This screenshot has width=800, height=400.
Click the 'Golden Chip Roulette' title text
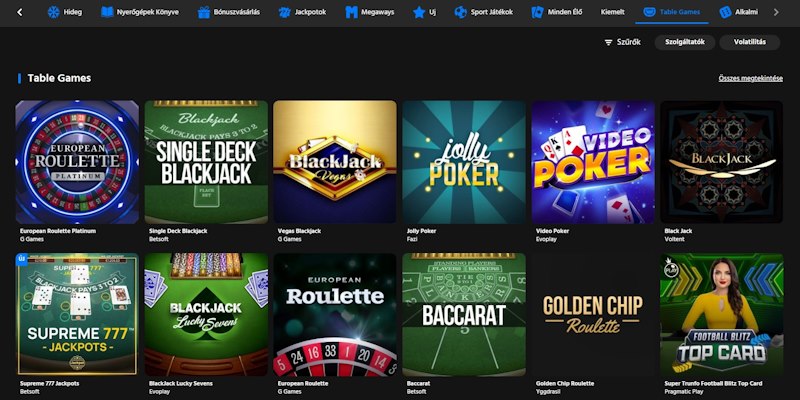click(565, 384)
